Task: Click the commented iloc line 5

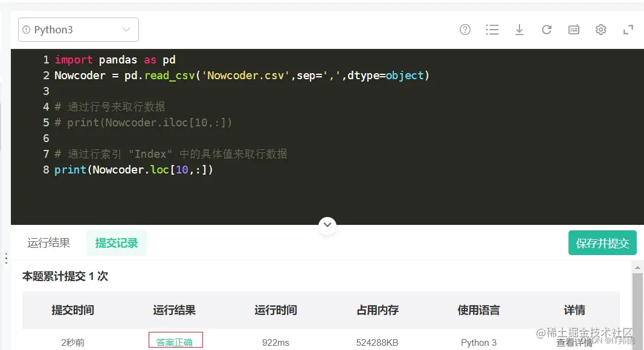Action: pos(143,123)
